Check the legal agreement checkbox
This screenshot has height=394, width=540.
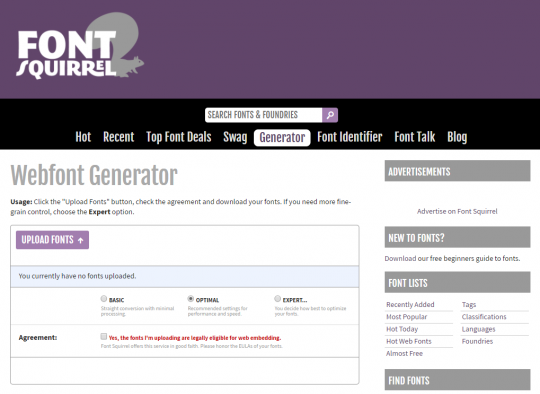pyautogui.click(x=104, y=336)
